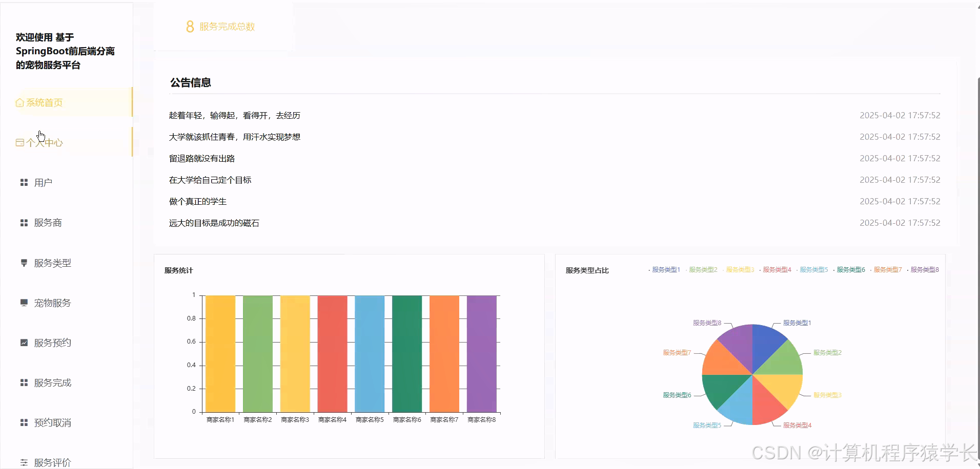Click the 商家名称8 purple bar
The image size is (980, 469).
(482, 354)
